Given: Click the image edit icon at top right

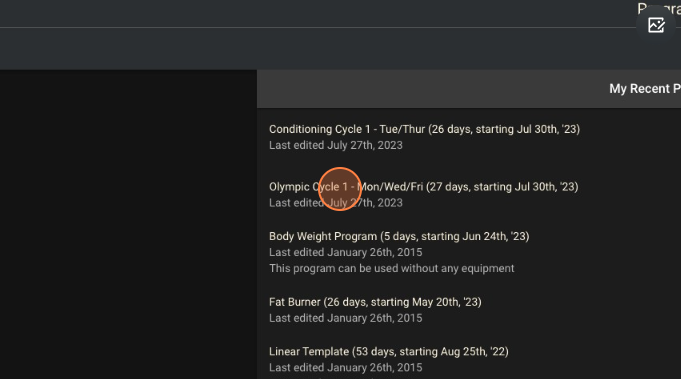Looking at the screenshot, I should (656, 25).
